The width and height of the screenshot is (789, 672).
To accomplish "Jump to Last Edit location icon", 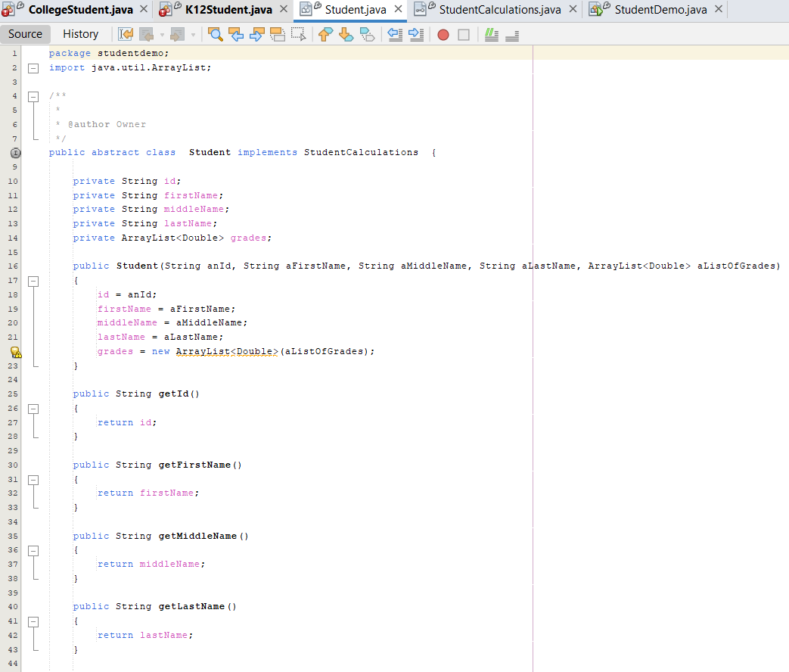I will [126, 34].
